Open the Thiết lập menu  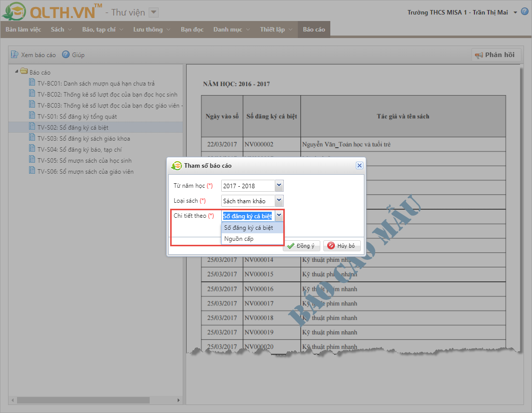276,30
